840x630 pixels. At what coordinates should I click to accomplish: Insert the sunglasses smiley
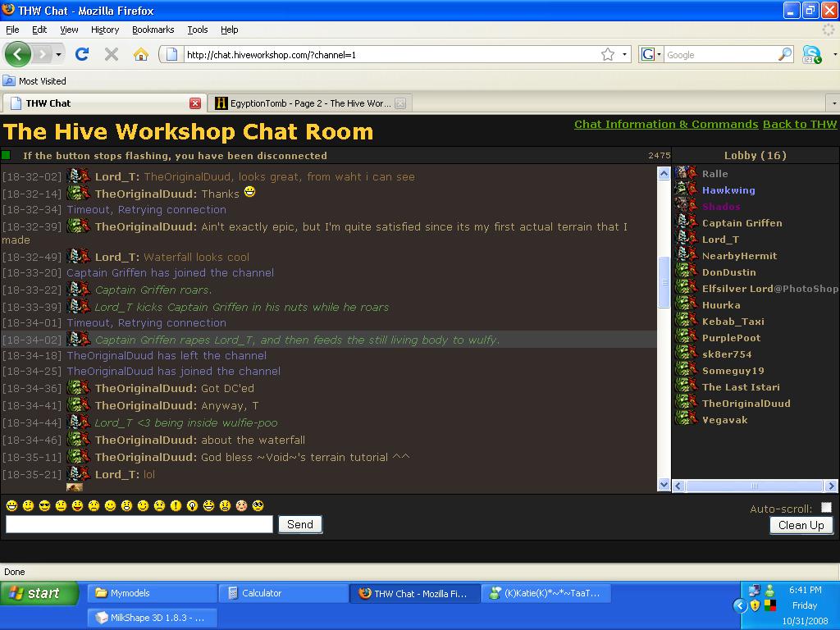click(44, 505)
